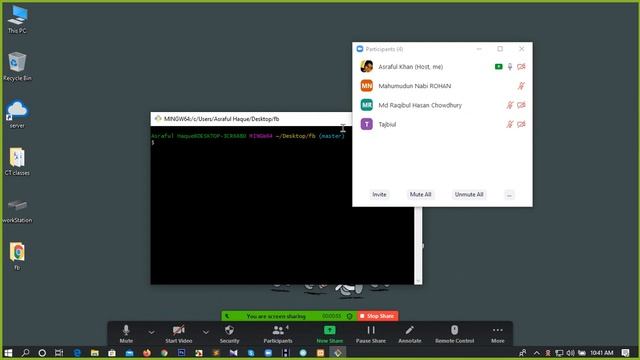Click Asraful Khan's microphone icon

click(x=510, y=67)
